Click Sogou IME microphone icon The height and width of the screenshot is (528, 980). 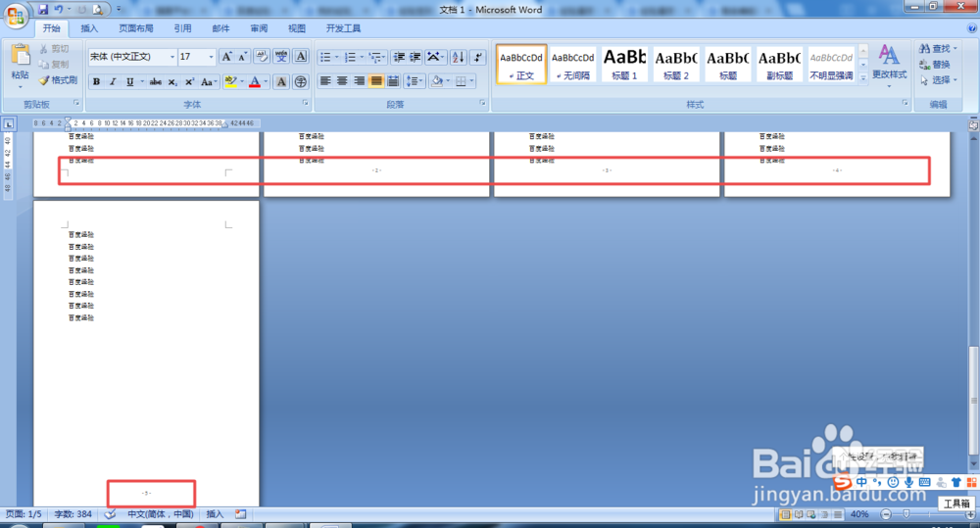(908, 482)
